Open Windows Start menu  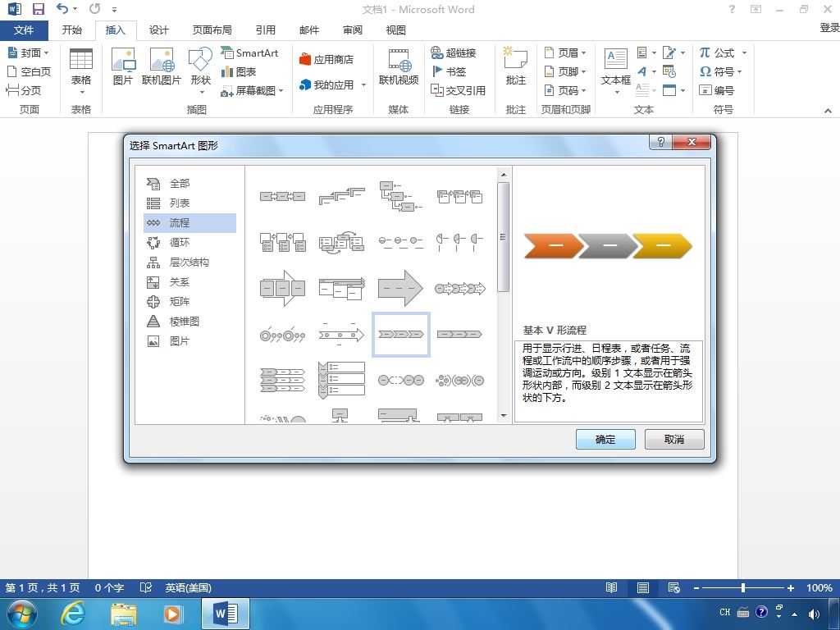coord(21,614)
